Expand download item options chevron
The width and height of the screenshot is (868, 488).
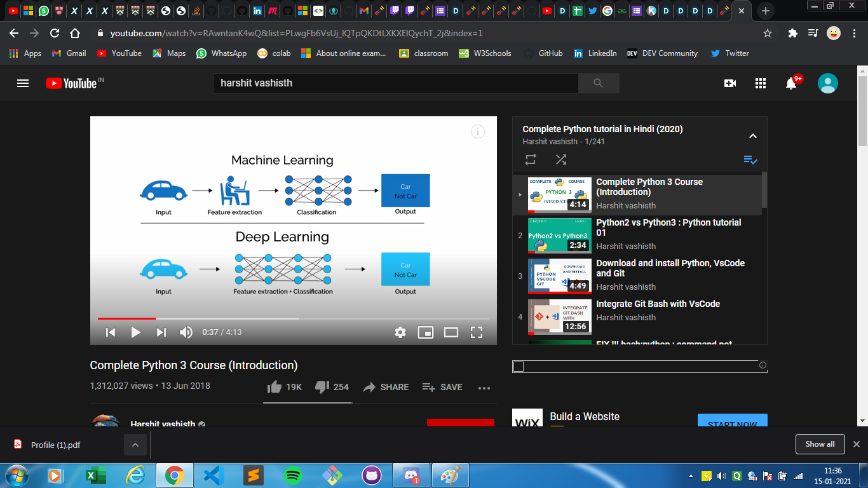click(x=135, y=445)
